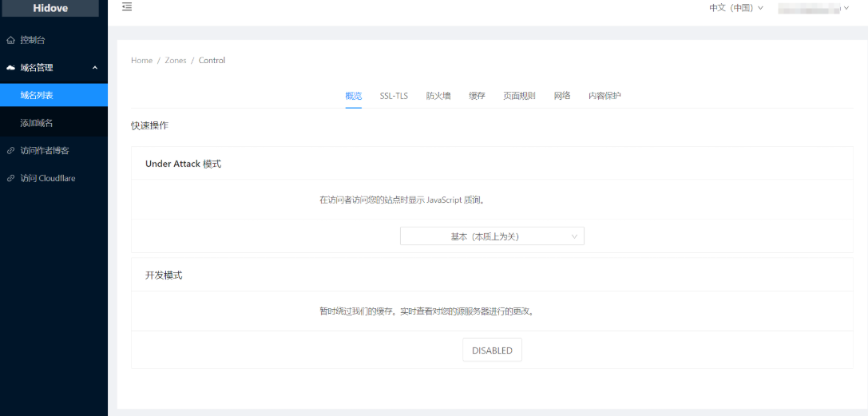The width and height of the screenshot is (868, 416).
Task: Click the cloud icon beside 域名管理
Action: 10,68
